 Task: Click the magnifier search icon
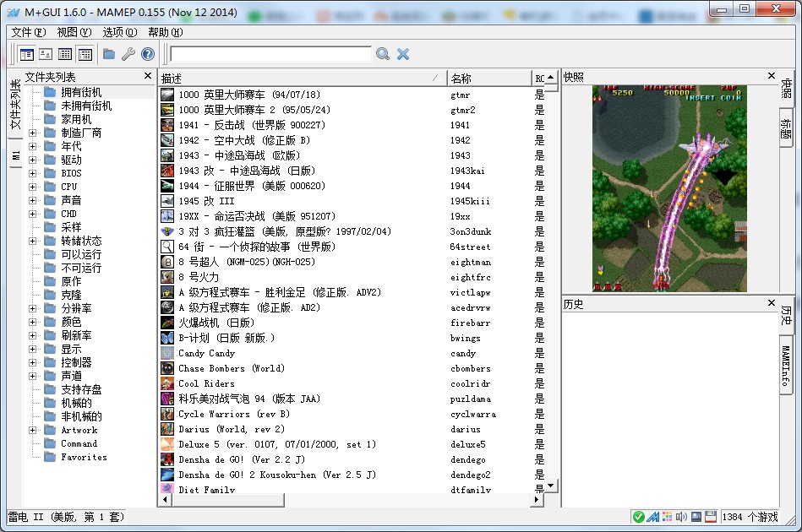tap(383, 54)
